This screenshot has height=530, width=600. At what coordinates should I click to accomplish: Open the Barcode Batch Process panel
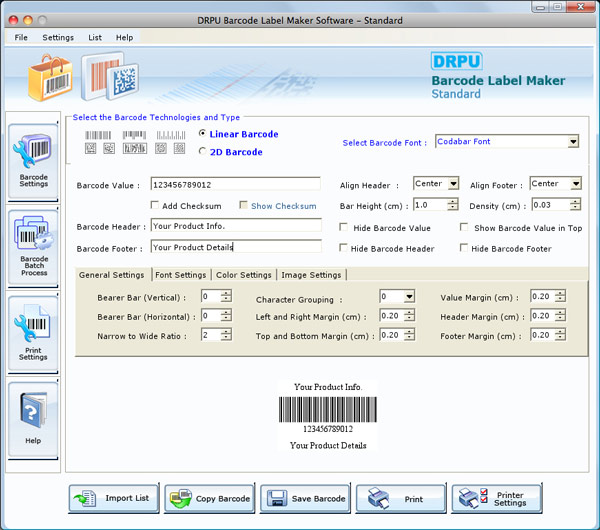[x=33, y=247]
